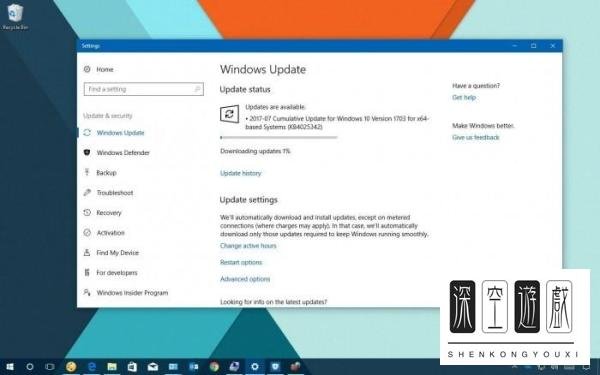The image size is (600, 375).
Task: Open the Restart options link
Action: [x=241, y=262]
